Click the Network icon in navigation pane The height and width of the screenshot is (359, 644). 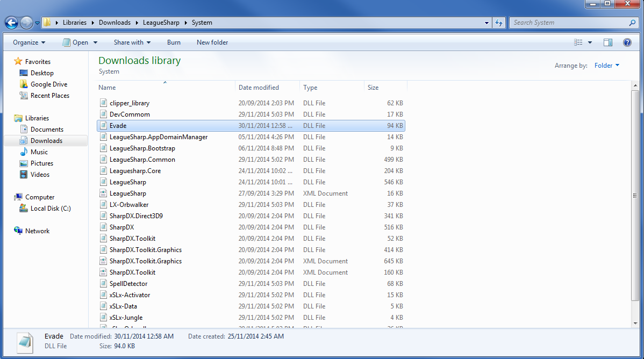coord(18,231)
